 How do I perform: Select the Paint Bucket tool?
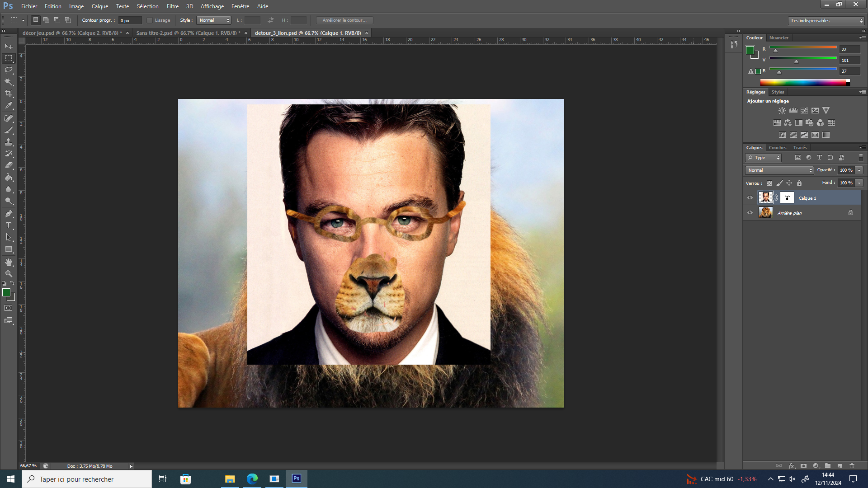point(8,177)
